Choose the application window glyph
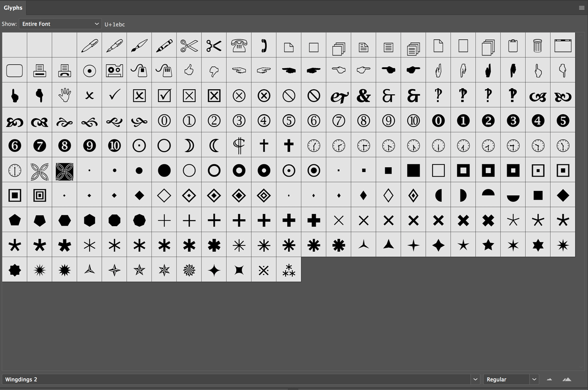The image size is (588, 390). pos(563,46)
